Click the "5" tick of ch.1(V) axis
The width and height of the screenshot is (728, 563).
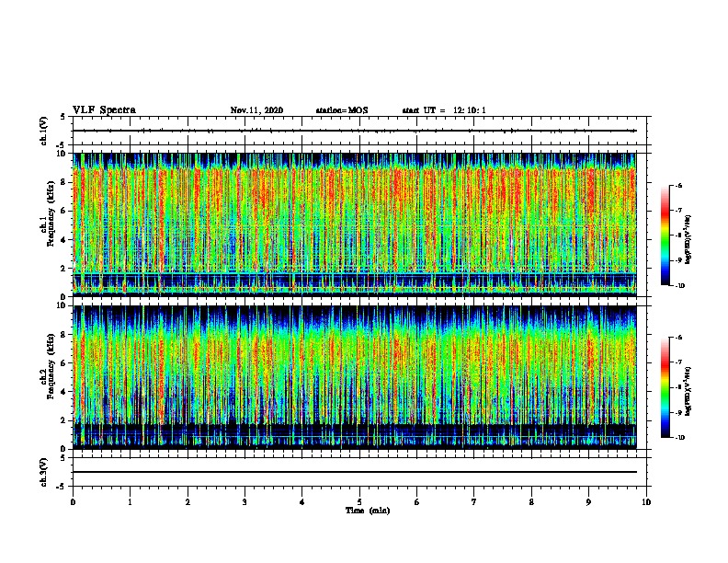click(x=63, y=117)
